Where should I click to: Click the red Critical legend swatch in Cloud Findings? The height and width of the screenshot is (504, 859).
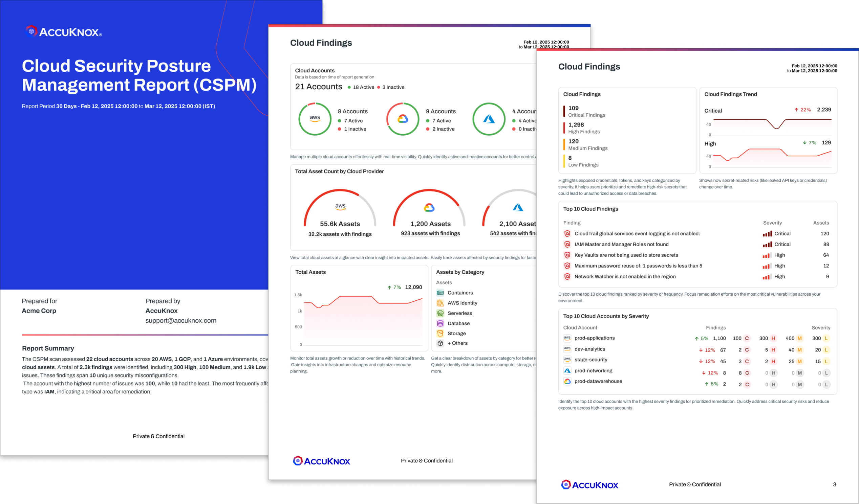pos(564,111)
